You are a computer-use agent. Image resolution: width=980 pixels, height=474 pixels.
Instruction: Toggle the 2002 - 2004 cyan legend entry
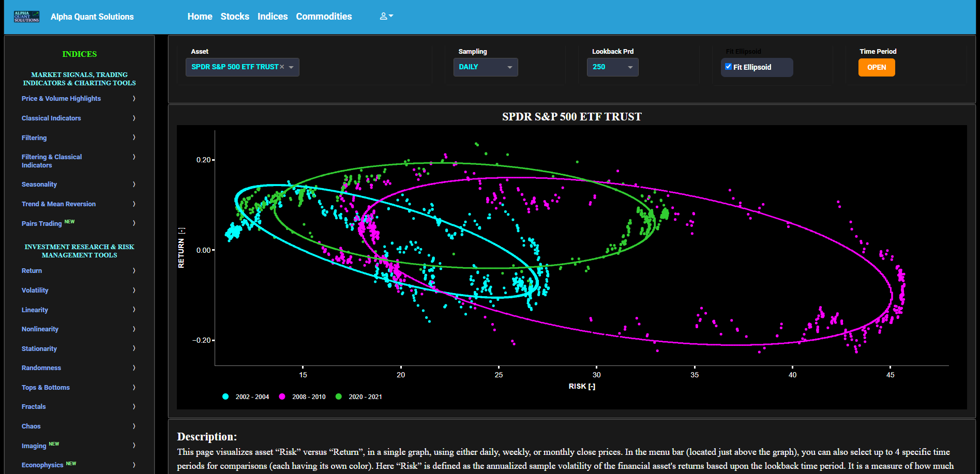tap(246, 397)
